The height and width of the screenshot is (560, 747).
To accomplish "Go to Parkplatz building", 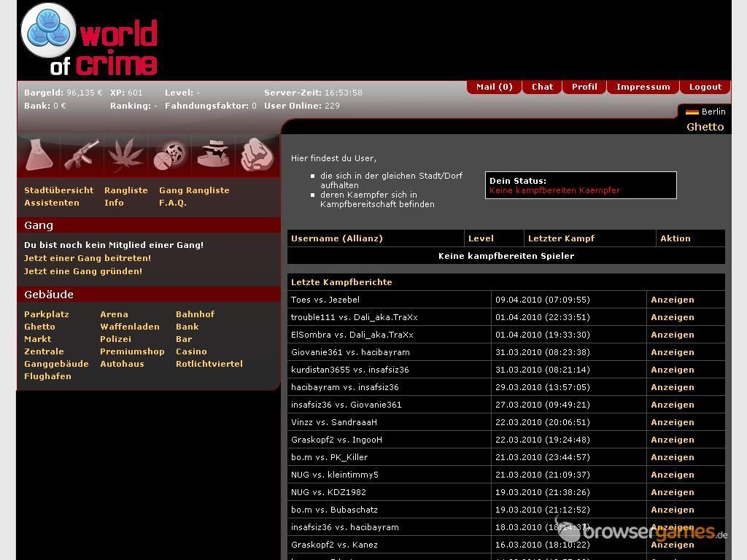I will pyautogui.click(x=46, y=314).
